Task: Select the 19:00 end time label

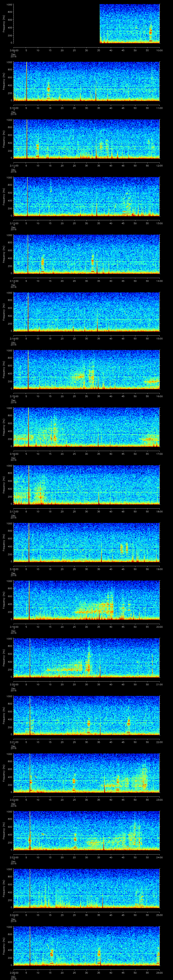Action: [159, 569]
